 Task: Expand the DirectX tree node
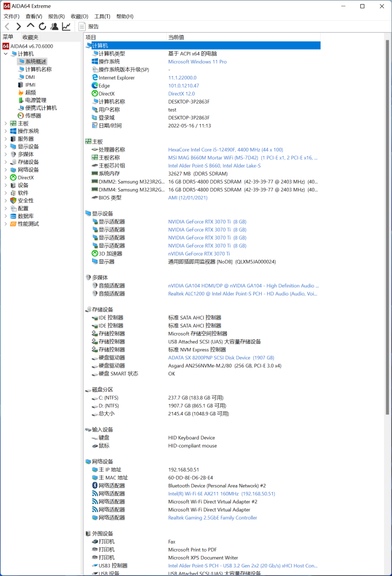click(x=6, y=177)
